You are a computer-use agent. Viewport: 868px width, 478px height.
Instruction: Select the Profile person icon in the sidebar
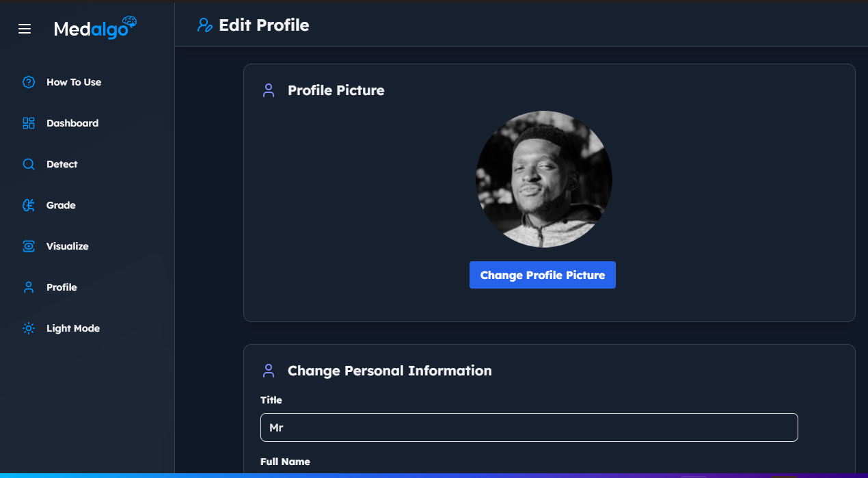[x=28, y=287]
